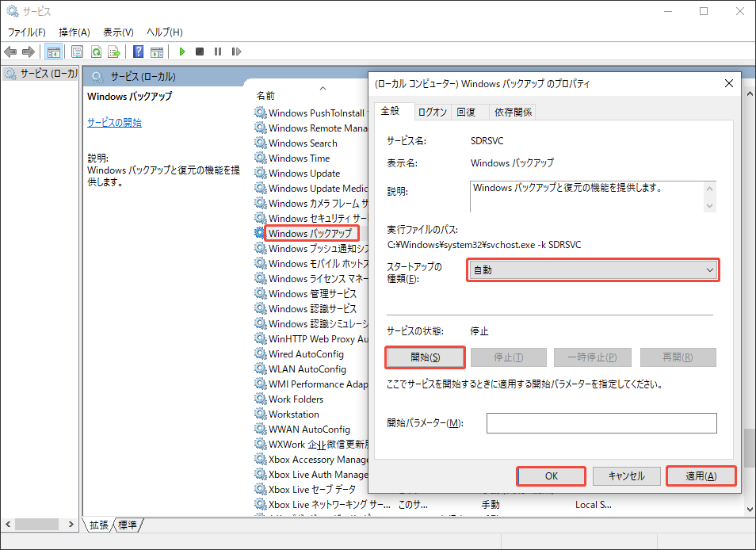Click the gear icon beside Workstation

pyautogui.click(x=261, y=414)
